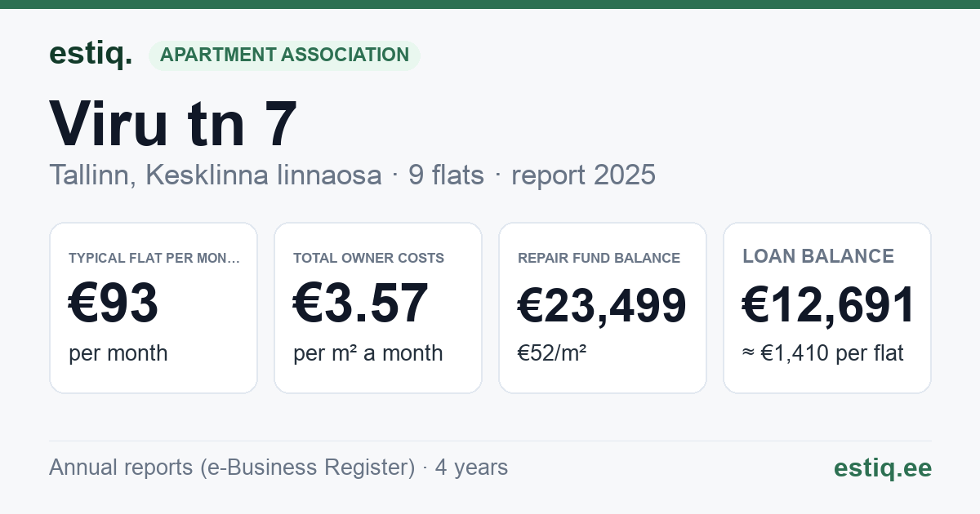Click the estiq. logo

coord(91,54)
